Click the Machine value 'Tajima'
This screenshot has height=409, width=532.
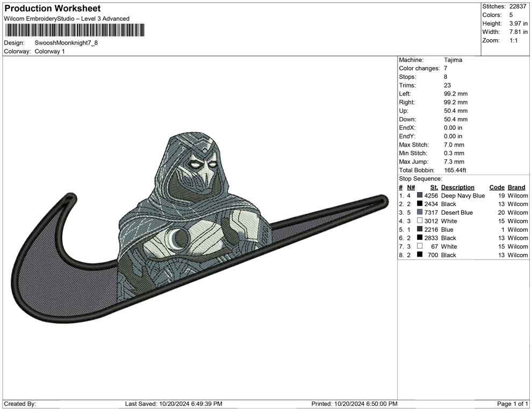453,60
